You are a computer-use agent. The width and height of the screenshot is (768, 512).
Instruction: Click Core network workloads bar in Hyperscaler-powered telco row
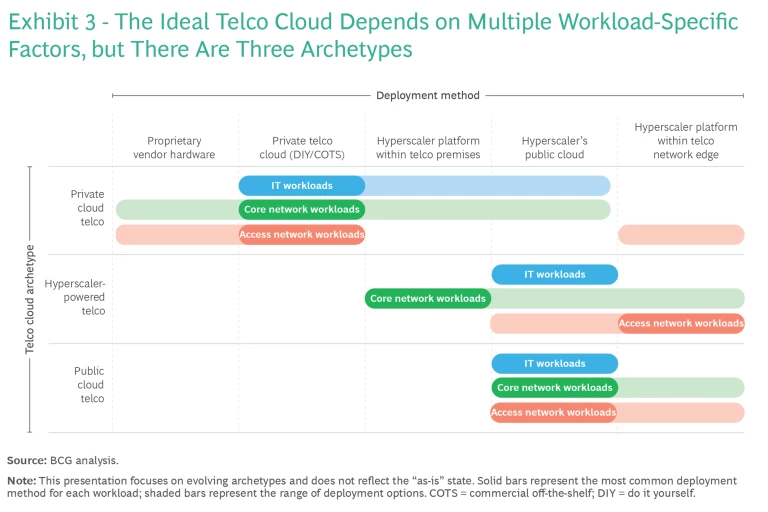coord(427,298)
